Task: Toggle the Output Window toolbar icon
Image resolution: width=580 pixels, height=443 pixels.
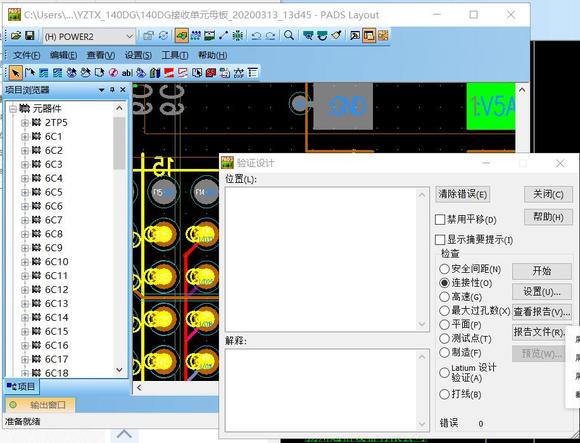Action: coord(355,36)
